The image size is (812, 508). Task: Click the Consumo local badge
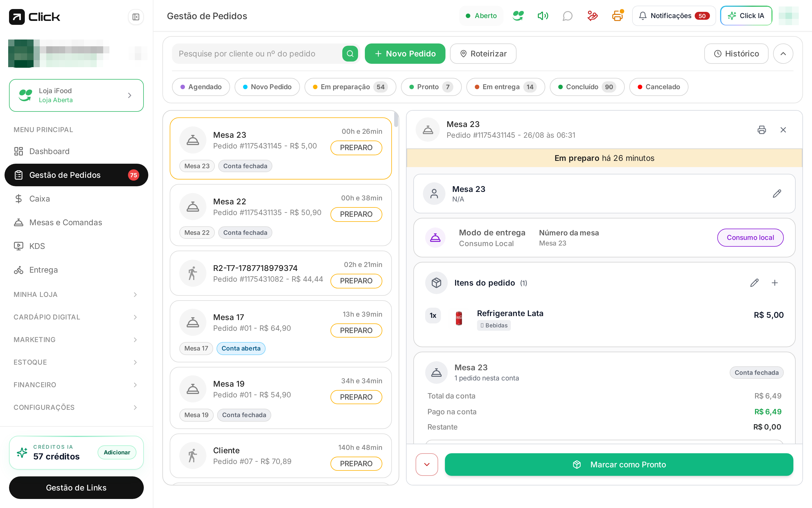[x=750, y=238]
